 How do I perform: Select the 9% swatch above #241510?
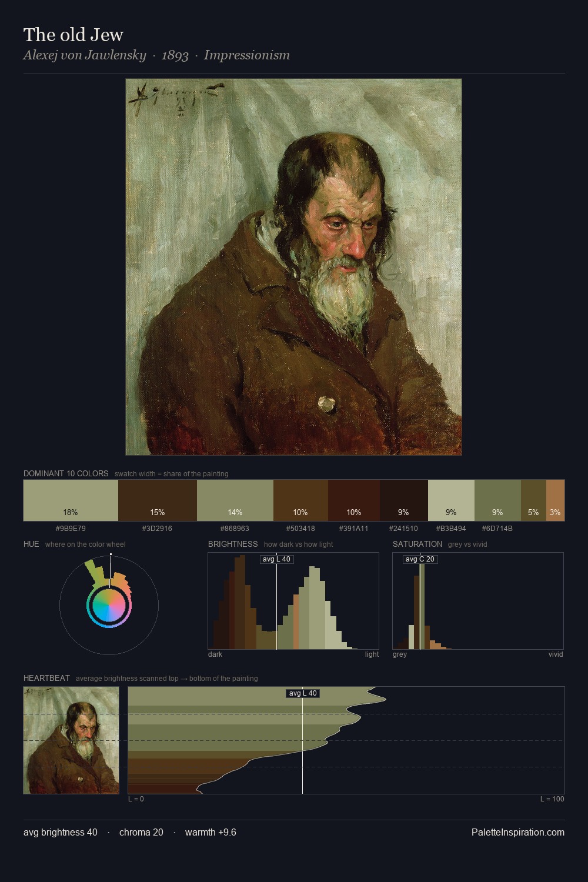pyautogui.click(x=404, y=500)
